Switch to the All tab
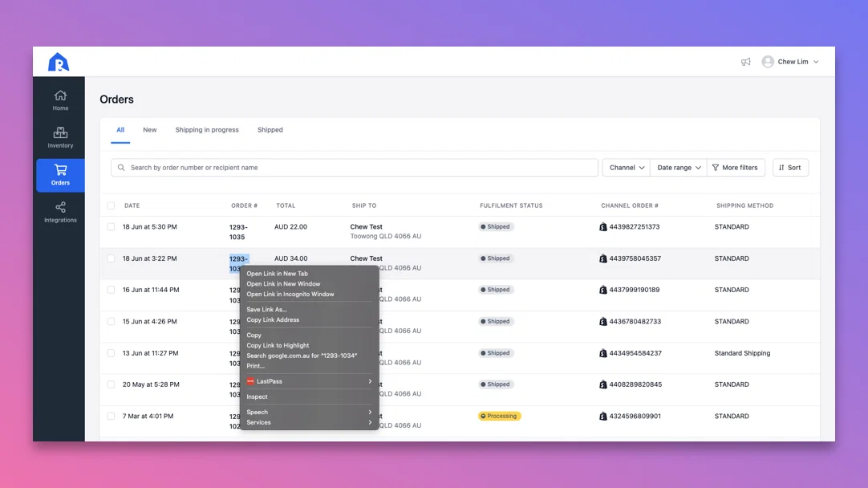The width and height of the screenshot is (868, 488). 120,129
